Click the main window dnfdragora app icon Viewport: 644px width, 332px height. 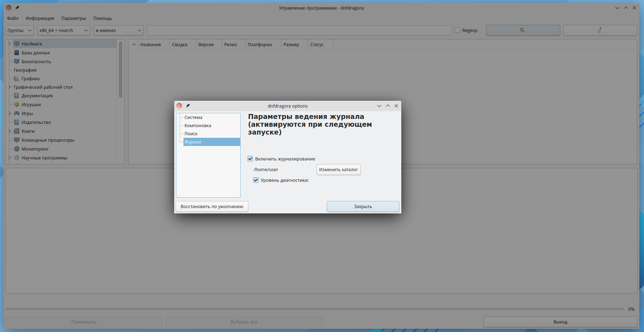click(9, 8)
